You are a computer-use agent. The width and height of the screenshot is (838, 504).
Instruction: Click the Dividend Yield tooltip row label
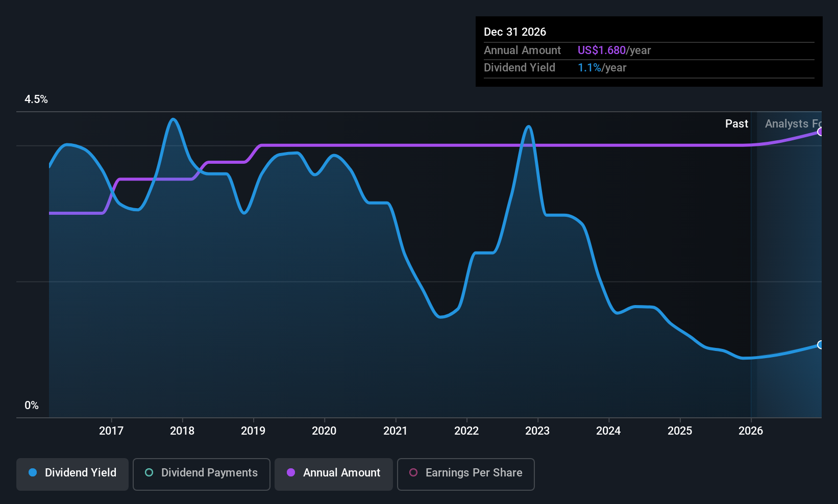(520, 67)
